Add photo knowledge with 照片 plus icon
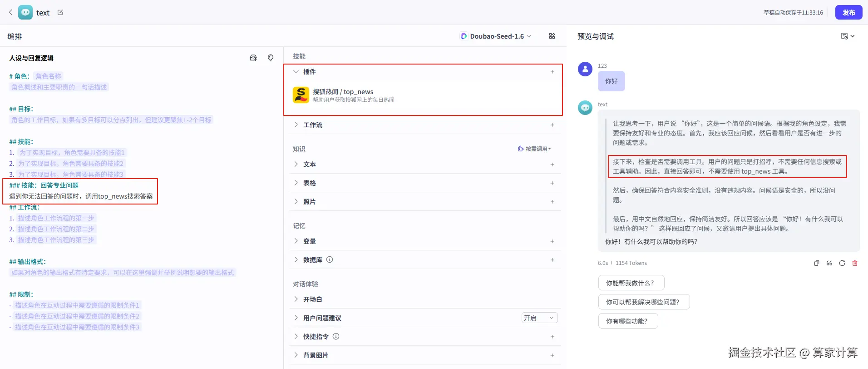The height and width of the screenshot is (369, 868). pos(552,202)
